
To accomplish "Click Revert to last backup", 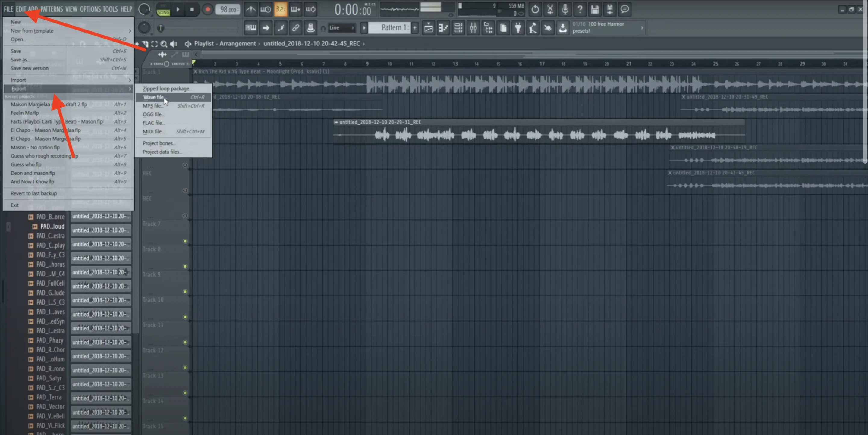I will point(34,194).
